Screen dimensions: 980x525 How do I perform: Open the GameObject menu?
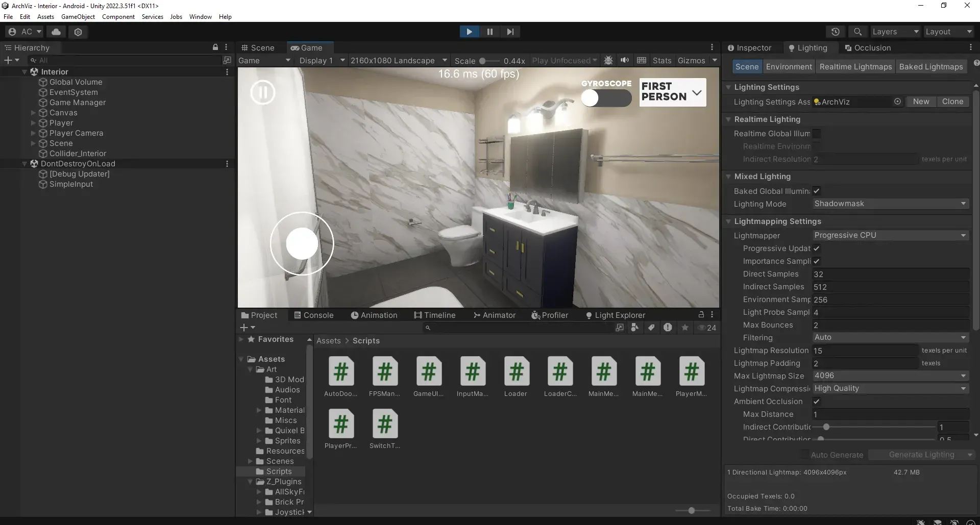[78, 17]
